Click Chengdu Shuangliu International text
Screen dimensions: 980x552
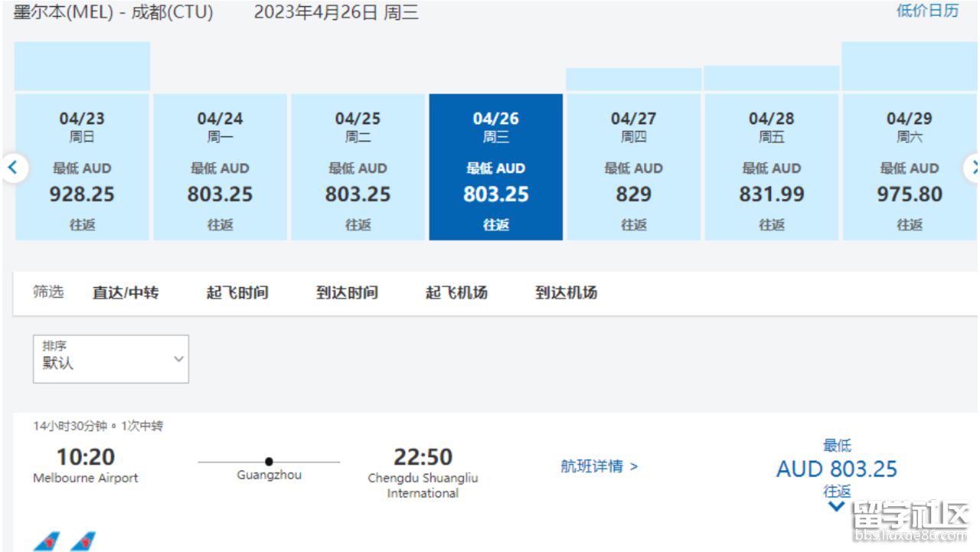[423, 485]
